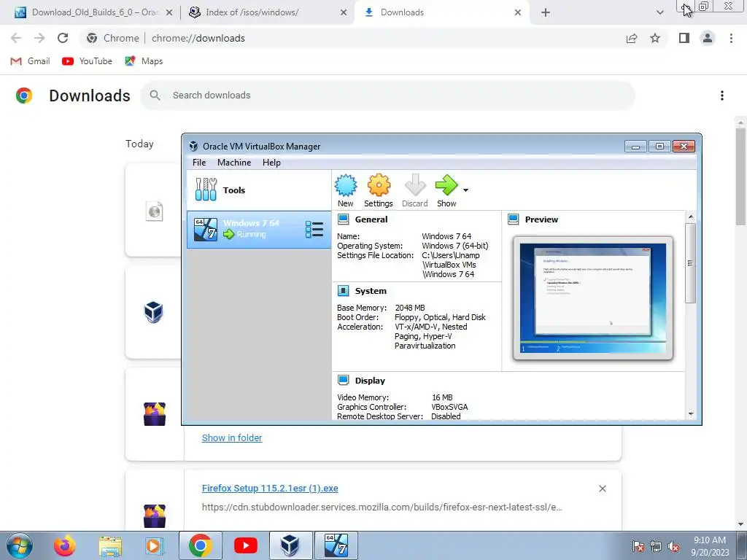
Task: Open Downloads page more actions menu
Action: click(722, 96)
